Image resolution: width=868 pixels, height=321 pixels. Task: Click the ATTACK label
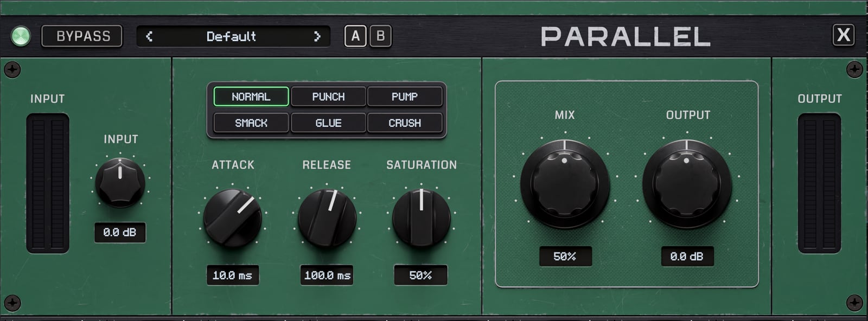click(x=233, y=165)
